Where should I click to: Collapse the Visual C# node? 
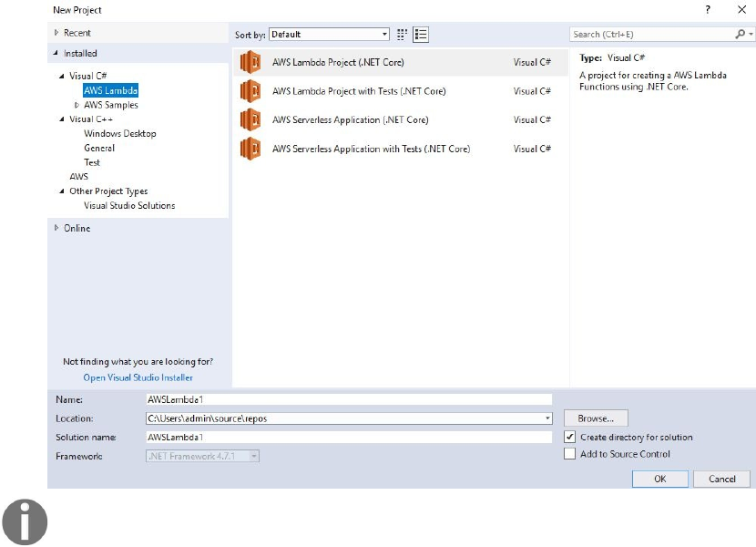(61, 76)
